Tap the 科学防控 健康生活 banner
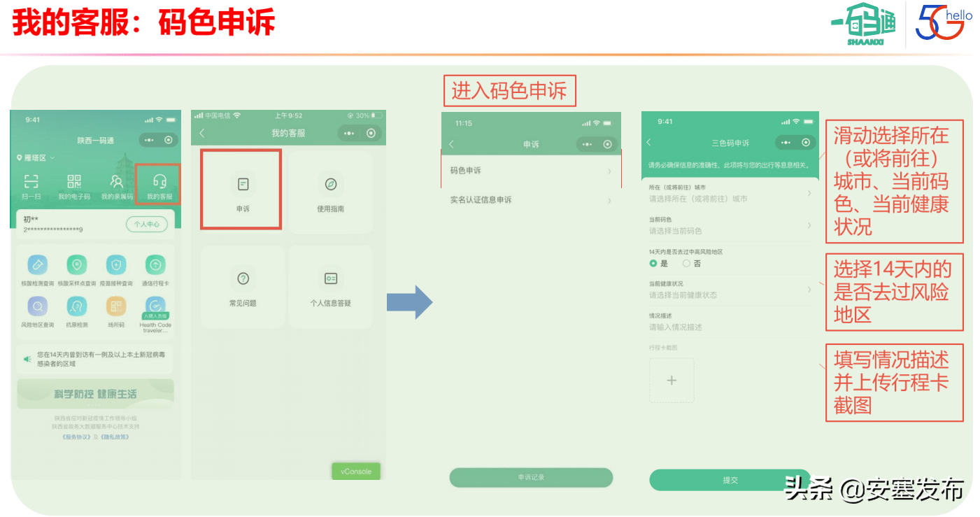This screenshot has width=980, height=517. [95, 394]
